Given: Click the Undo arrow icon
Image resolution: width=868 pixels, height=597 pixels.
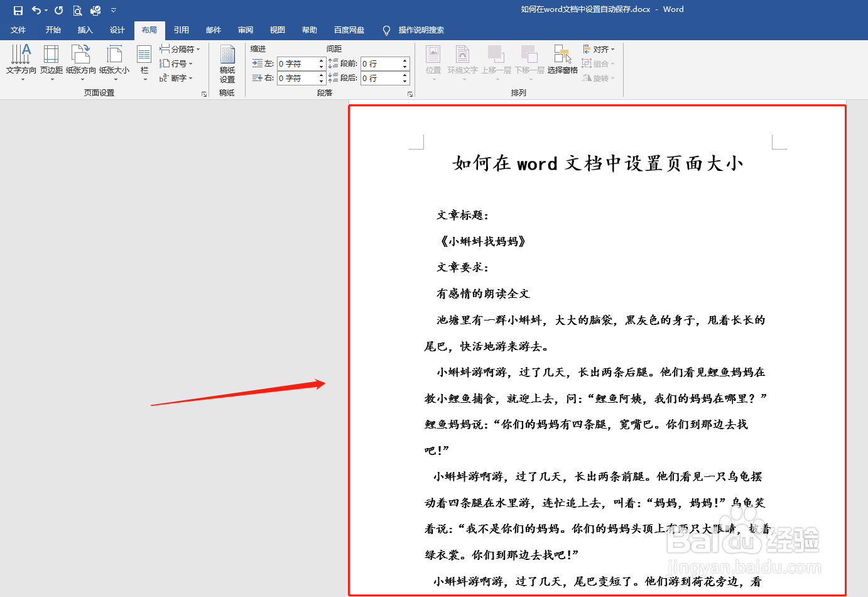Looking at the screenshot, I should 36,10.
